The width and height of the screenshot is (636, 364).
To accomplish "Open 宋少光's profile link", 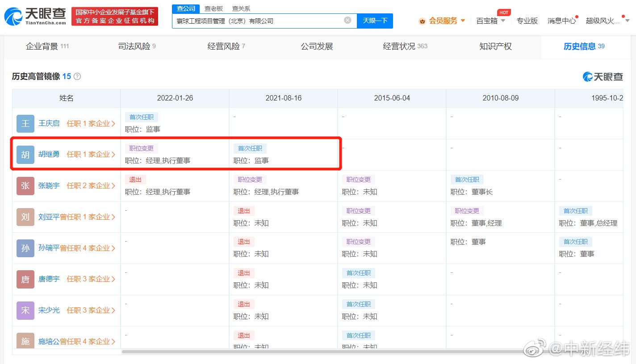I will tap(49, 310).
